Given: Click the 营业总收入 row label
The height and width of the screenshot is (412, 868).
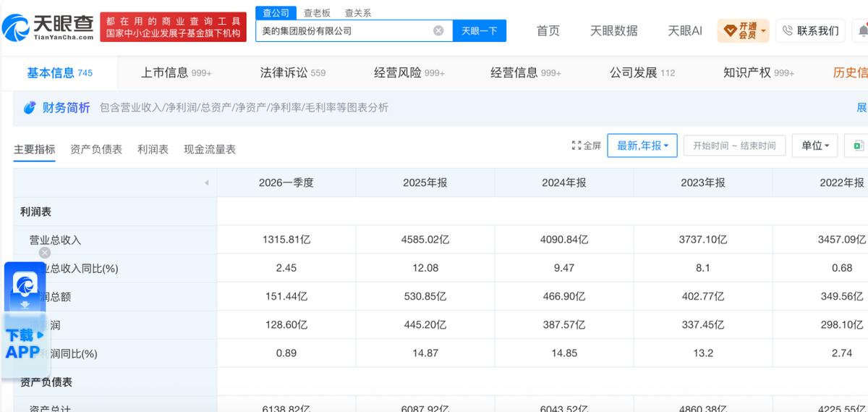Looking at the screenshot, I should 56,240.
